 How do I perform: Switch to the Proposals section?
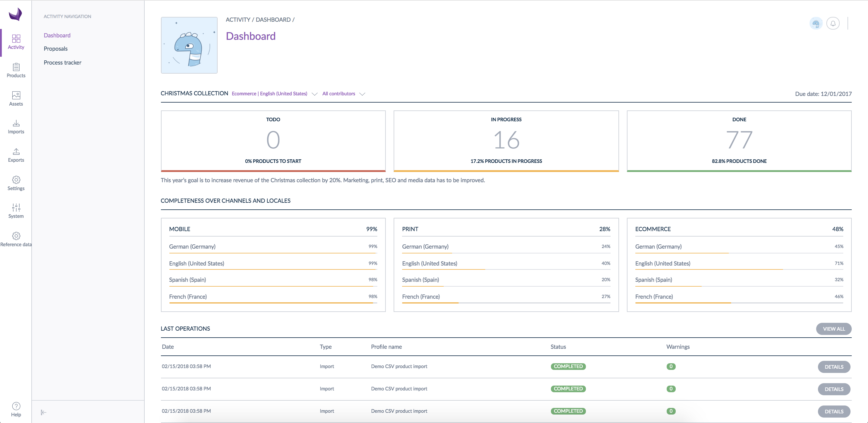[55, 48]
